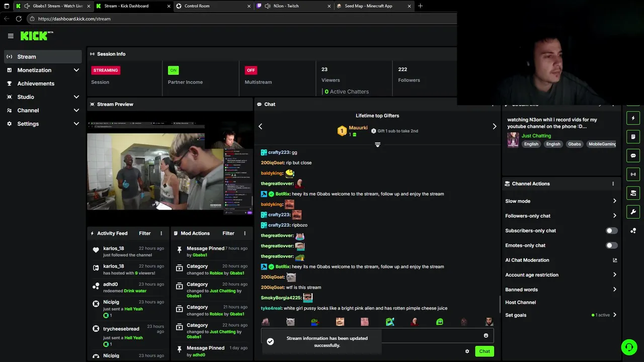Open AI Chat Moderation external link icon
Image resolution: width=644 pixels, height=362 pixels.
click(x=614, y=260)
